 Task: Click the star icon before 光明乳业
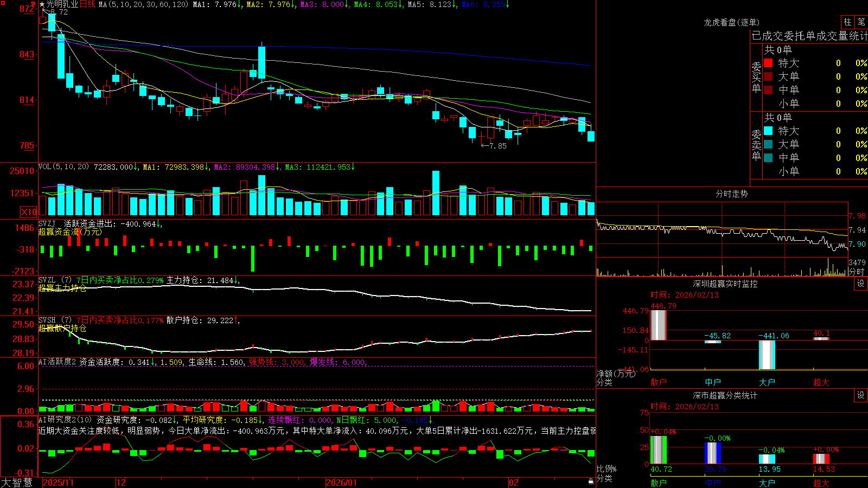point(42,4)
